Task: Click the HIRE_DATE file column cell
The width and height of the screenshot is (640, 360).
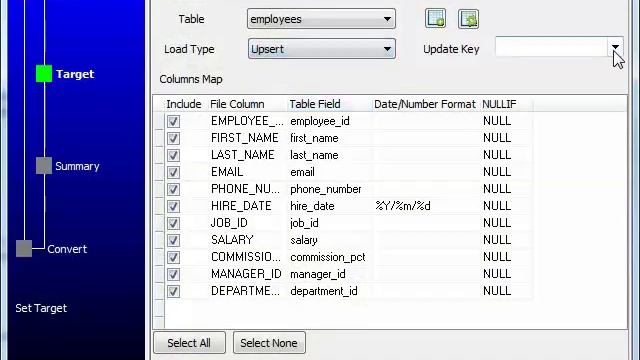Action: [247, 206]
